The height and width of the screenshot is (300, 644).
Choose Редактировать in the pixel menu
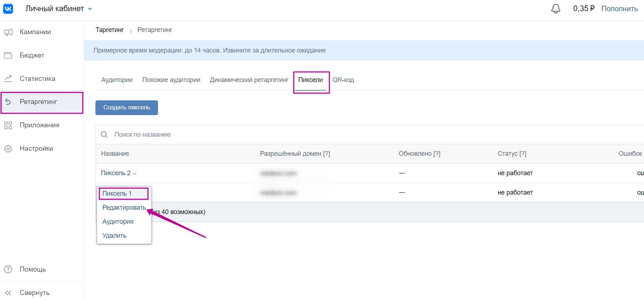point(124,208)
